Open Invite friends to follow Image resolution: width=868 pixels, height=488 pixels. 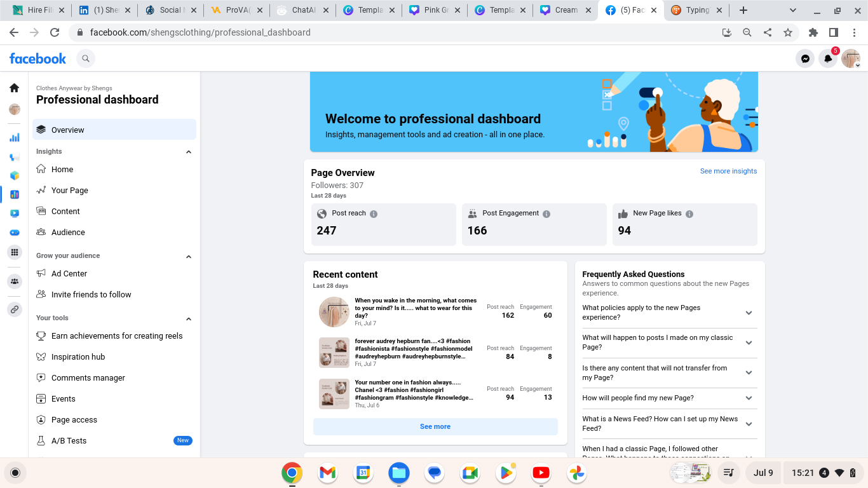114,295
